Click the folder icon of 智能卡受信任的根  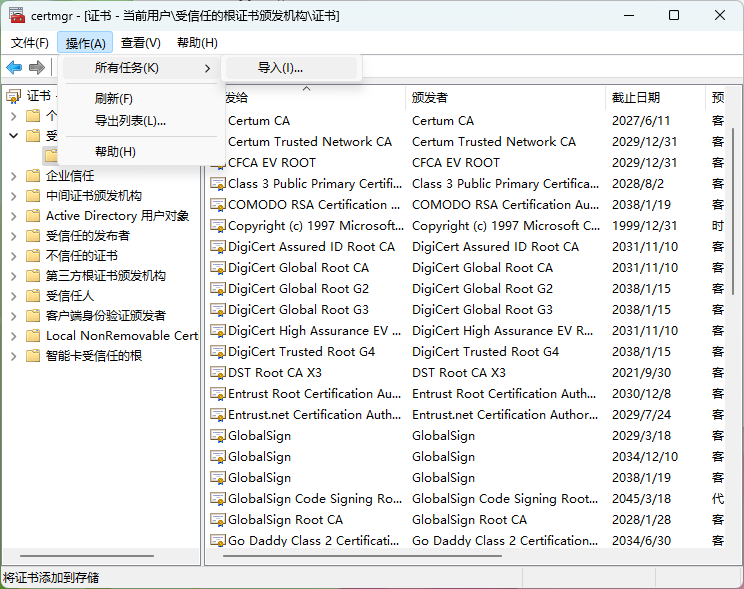pos(33,355)
